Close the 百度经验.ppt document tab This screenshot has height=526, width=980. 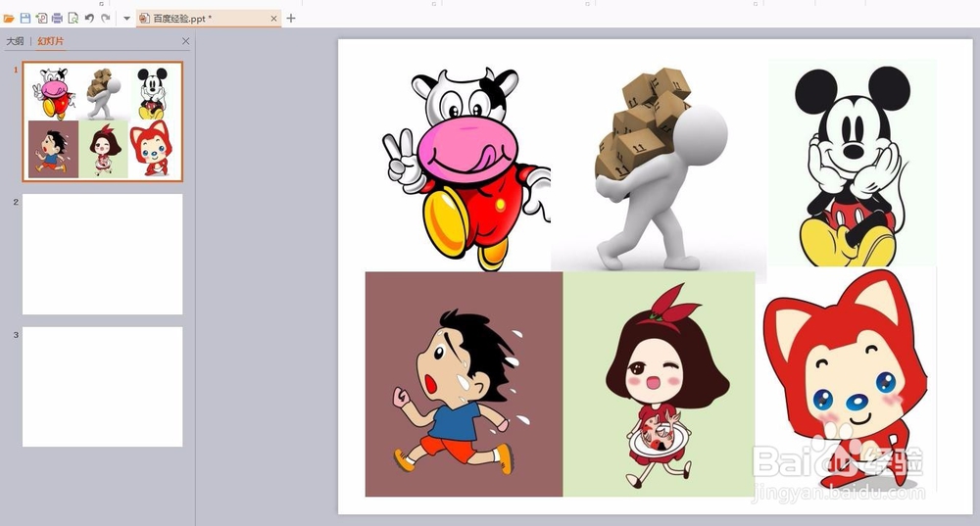[x=273, y=19]
